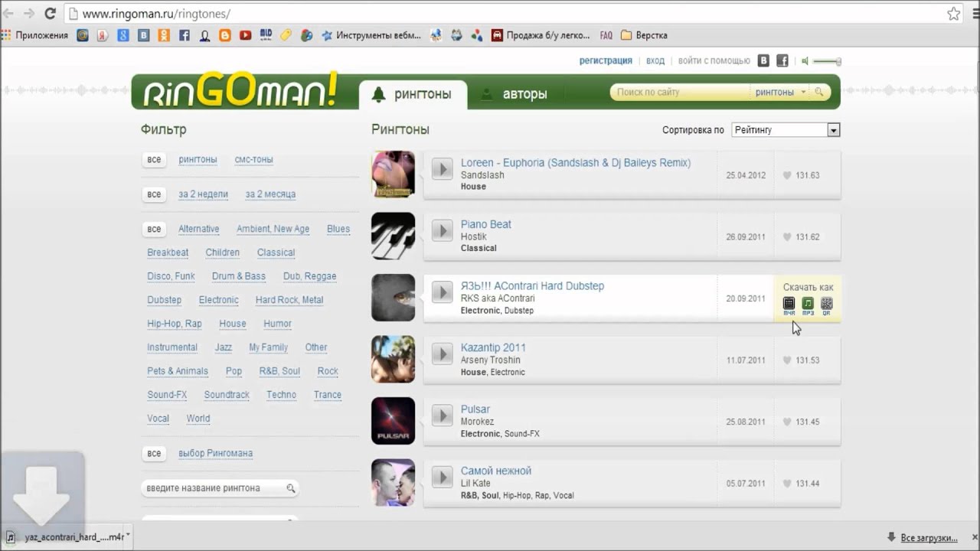980x551 pixels.
Task: Open the Pulsar cover thumbnail
Action: [x=393, y=421]
